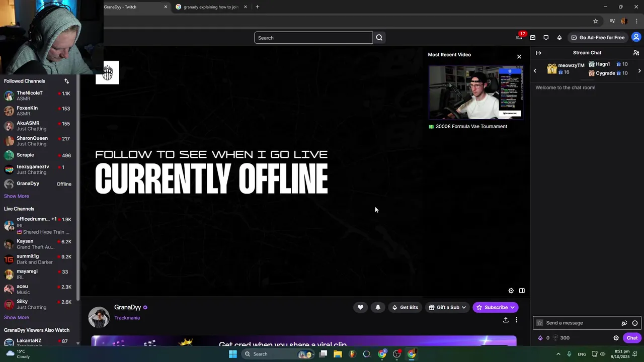644x362 pixels.
Task: Open summit1g live channel
Action: 38,259
